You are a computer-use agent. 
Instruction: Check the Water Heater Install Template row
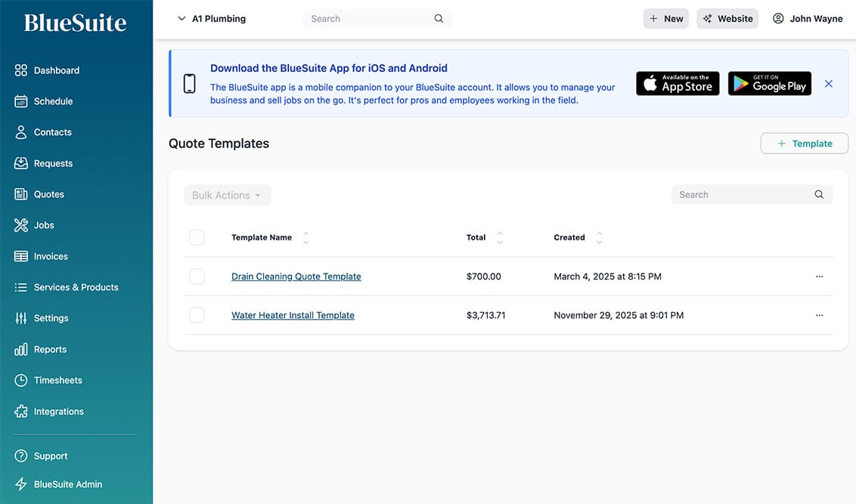pos(197,315)
